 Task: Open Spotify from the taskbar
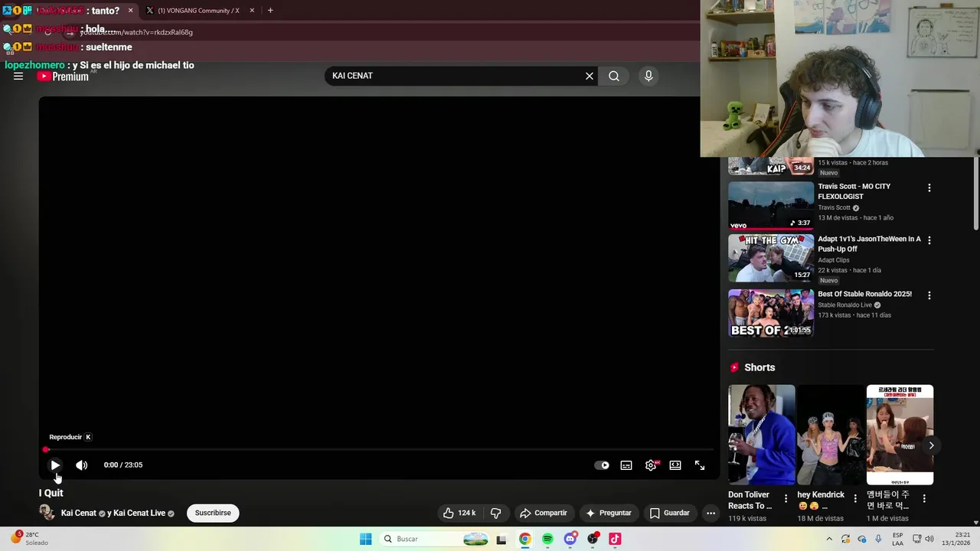(x=547, y=540)
